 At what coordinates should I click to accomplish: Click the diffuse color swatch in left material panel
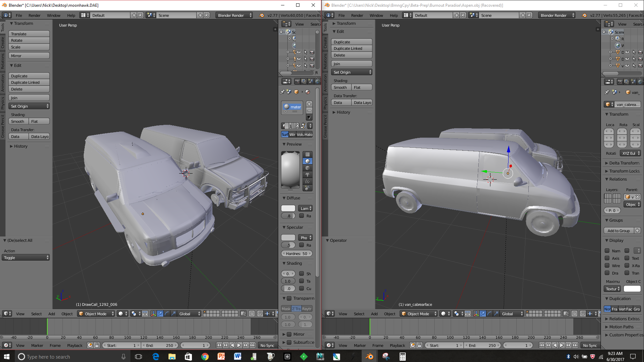click(x=288, y=208)
